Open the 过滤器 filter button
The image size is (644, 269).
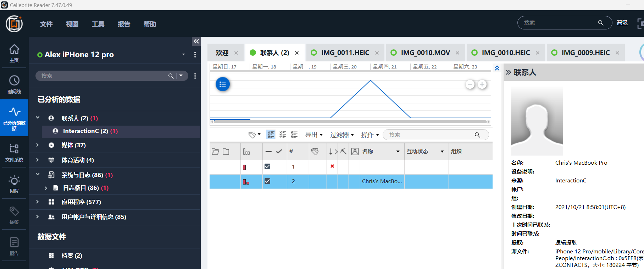[342, 135]
